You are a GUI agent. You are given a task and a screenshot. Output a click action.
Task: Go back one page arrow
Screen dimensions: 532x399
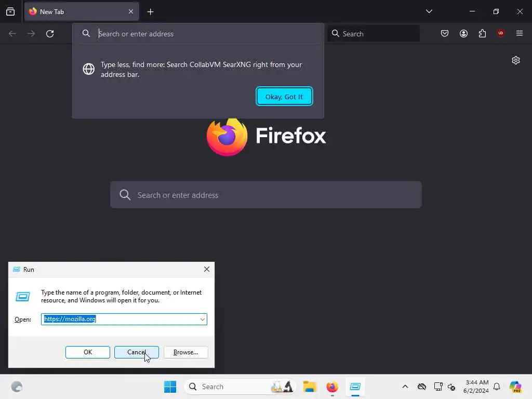tap(12, 34)
